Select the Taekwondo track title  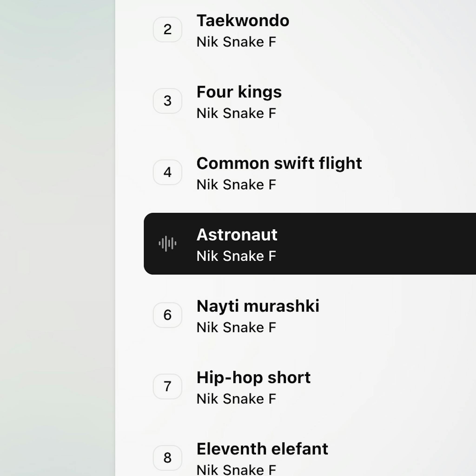coord(243,20)
